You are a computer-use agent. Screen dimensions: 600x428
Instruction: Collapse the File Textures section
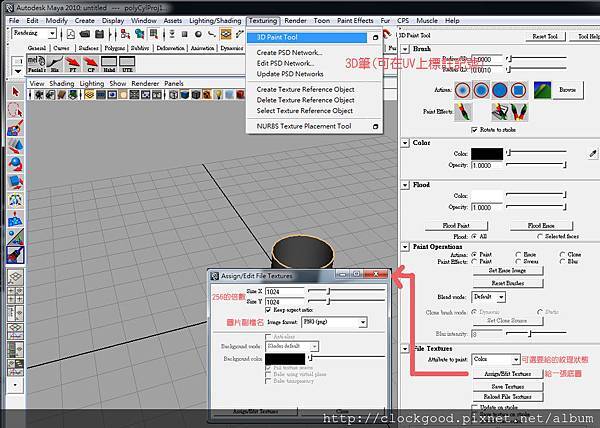coord(405,348)
